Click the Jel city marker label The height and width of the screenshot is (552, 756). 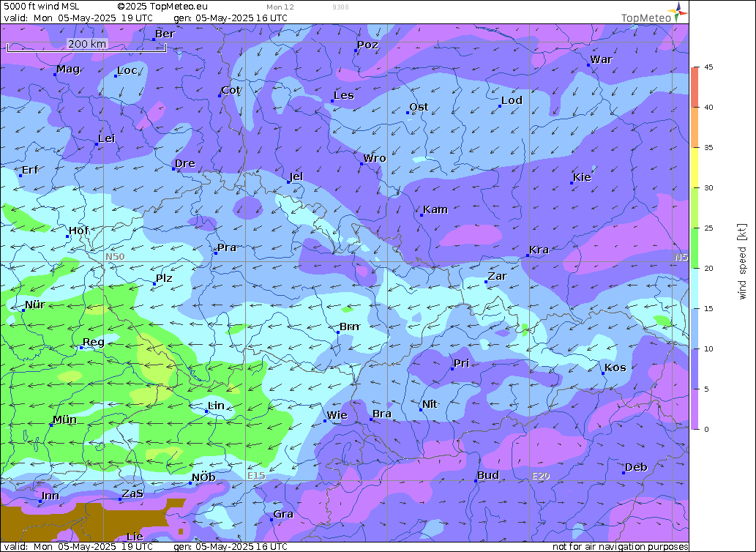coord(296,176)
